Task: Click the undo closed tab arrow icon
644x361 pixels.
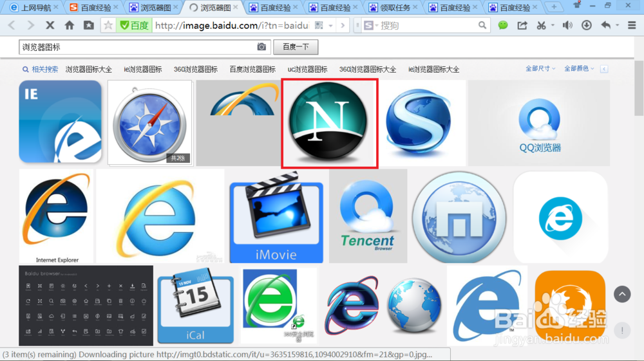Action: (606, 26)
